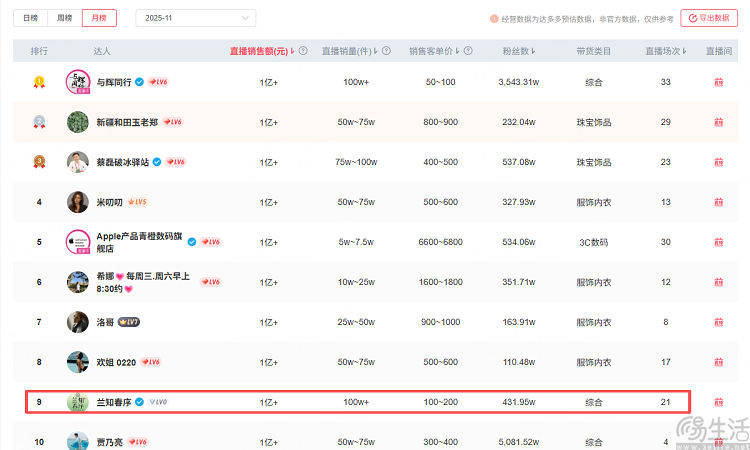Switch to 日榜 daily ranking tab
Screen dimensions: 750x450
pyautogui.click(x=31, y=18)
